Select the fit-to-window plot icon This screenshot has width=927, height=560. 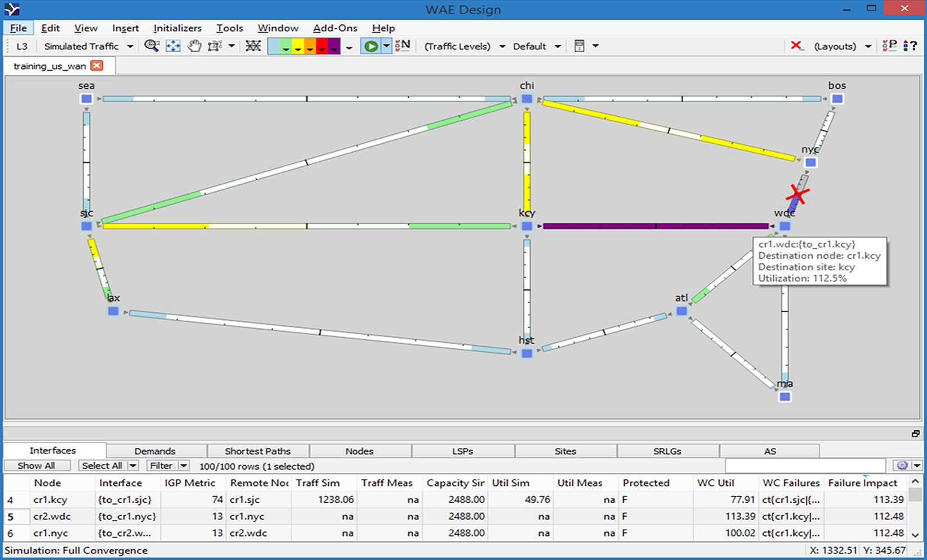click(x=173, y=46)
